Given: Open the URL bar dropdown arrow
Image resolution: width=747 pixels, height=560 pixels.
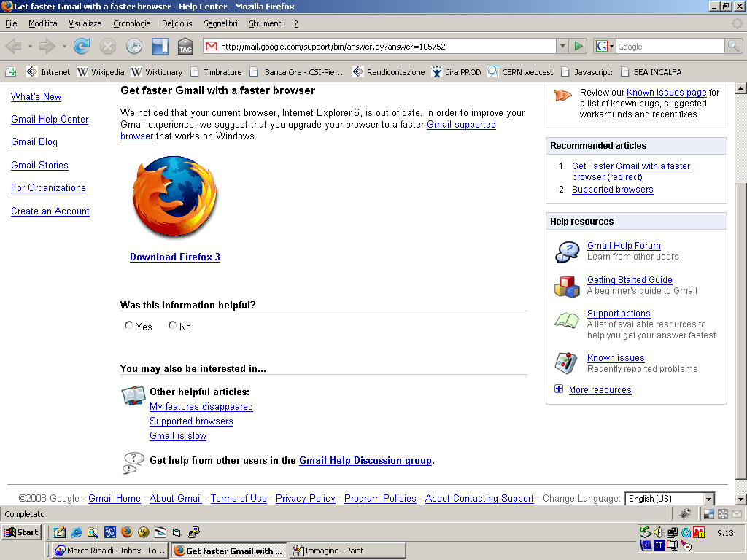Looking at the screenshot, I should tap(562, 46).
